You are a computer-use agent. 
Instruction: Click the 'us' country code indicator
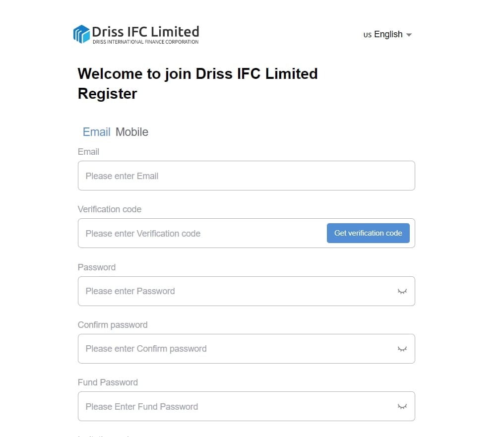[x=368, y=35]
